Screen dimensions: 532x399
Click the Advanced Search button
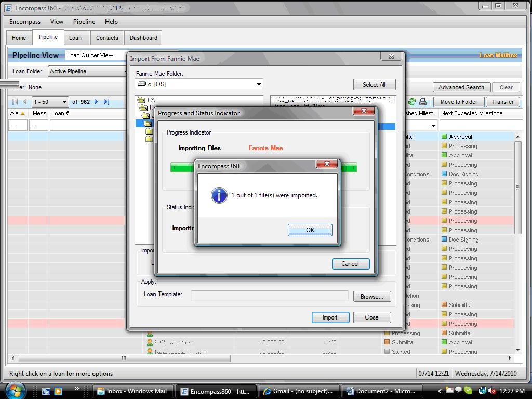click(x=461, y=87)
